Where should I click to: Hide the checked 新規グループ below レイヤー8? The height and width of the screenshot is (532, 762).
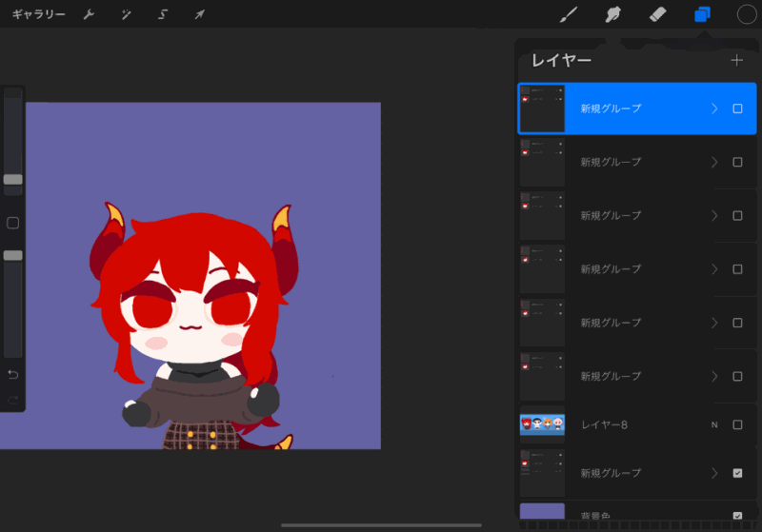click(x=737, y=473)
